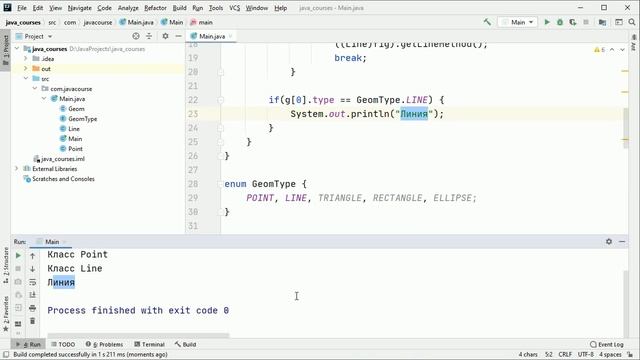Image resolution: width=640 pixels, height=360 pixels.
Task: Stop process in Run panel
Action: point(18,269)
